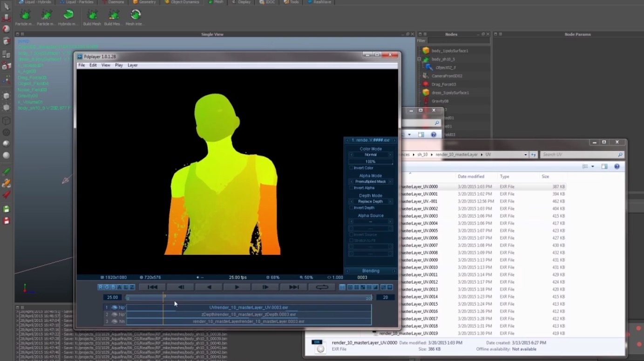Enable Invert Depth checkbox
This screenshot has width=644, height=361.
[x=351, y=208]
